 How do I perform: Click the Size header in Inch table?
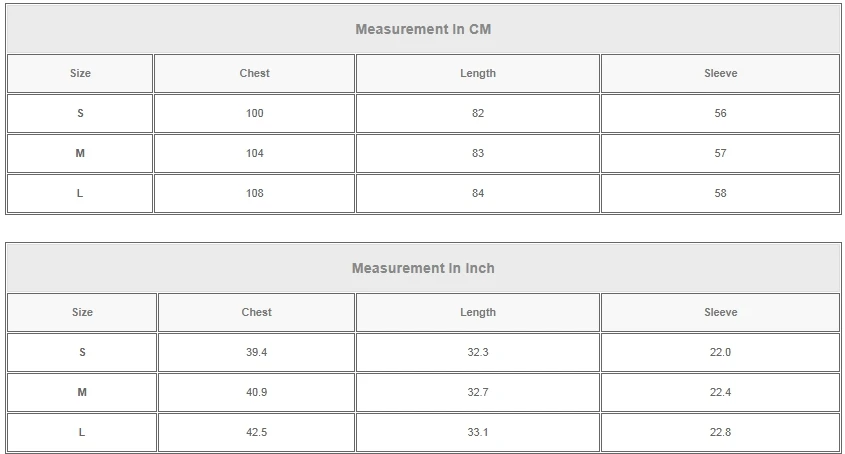tap(82, 313)
